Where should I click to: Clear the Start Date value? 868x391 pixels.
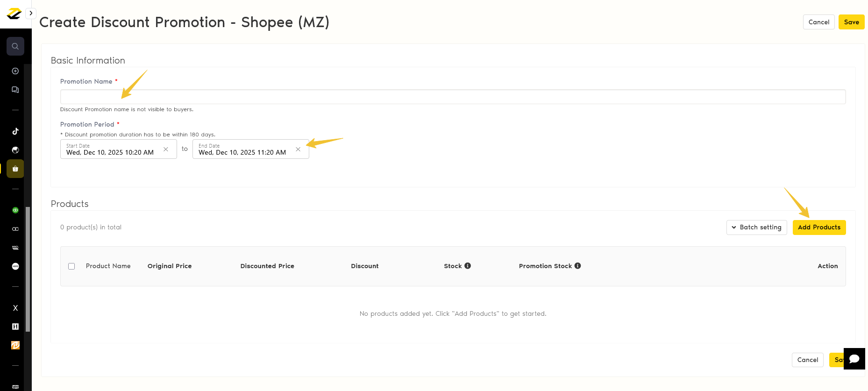coord(166,149)
